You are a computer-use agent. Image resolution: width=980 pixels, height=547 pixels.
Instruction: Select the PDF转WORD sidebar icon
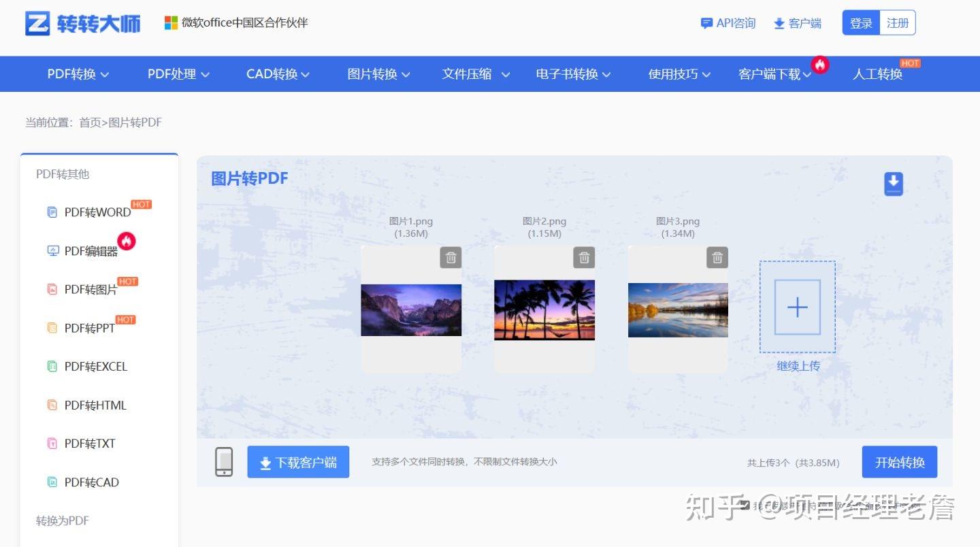tap(52, 212)
